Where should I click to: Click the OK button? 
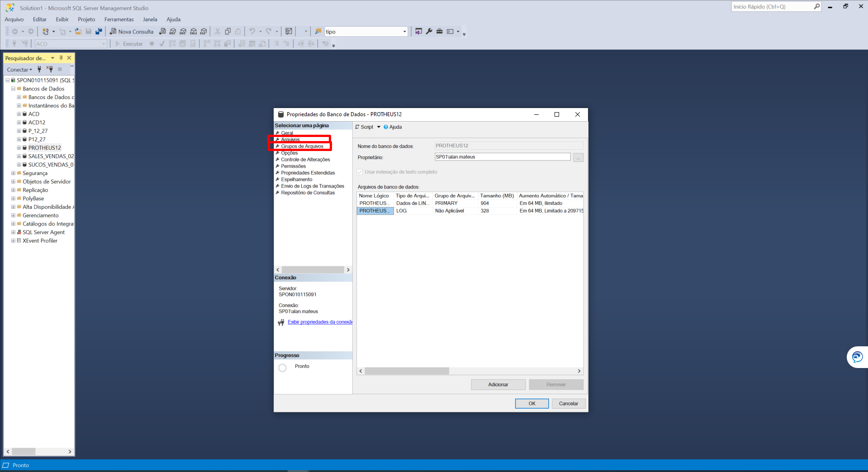[532, 404]
